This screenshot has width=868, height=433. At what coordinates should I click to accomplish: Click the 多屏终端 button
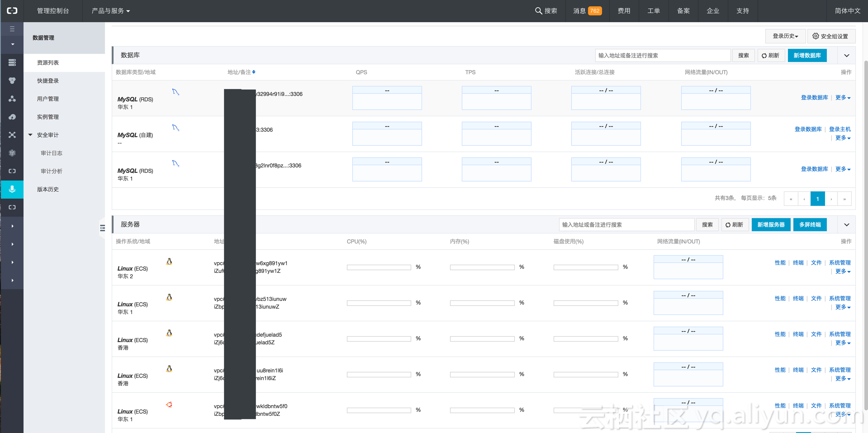pyautogui.click(x=809, y=225)
